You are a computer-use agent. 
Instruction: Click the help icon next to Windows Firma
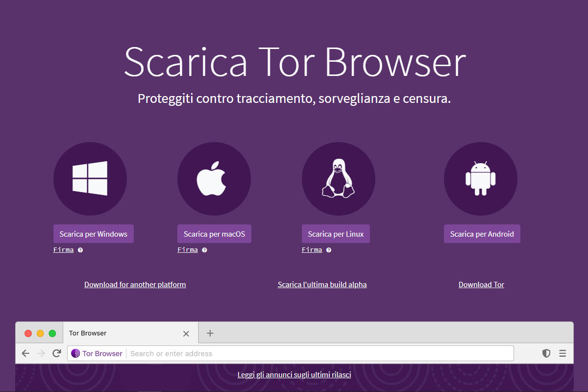tap(80, 250)
